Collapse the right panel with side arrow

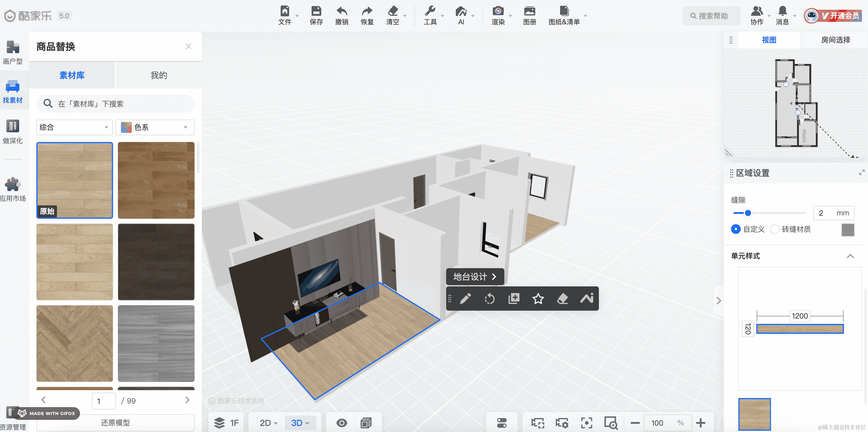[x=718, y=300]
